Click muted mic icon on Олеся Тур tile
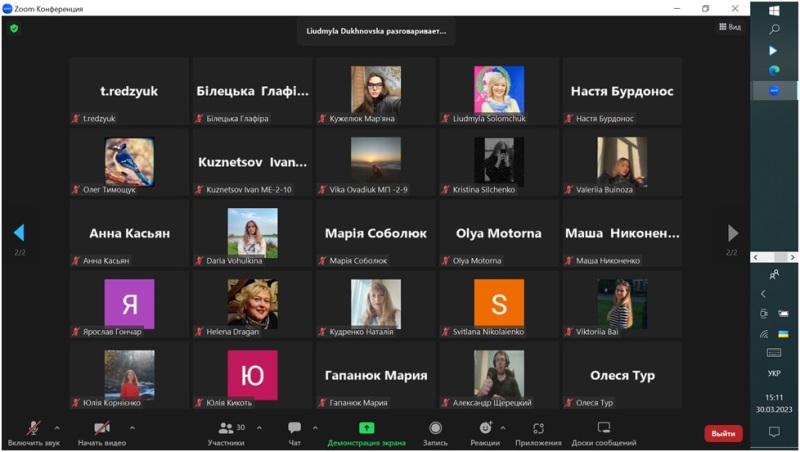 coord(569,403)
